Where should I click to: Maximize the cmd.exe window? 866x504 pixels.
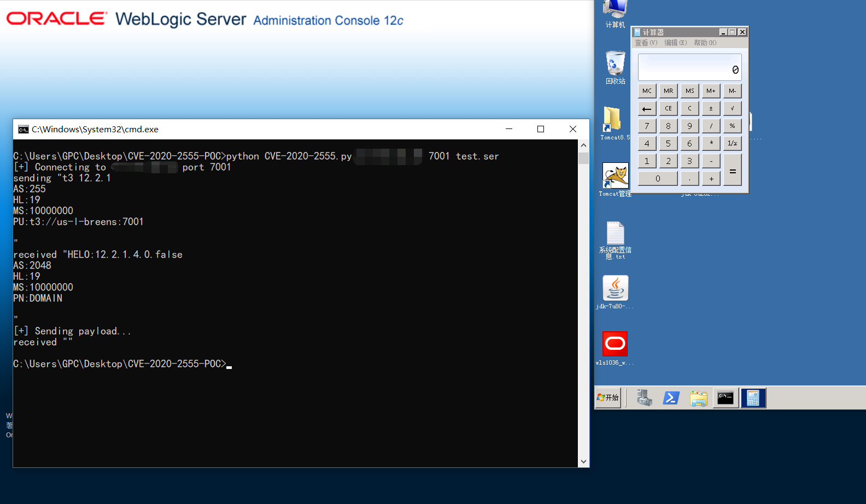[x=541, y=129]
